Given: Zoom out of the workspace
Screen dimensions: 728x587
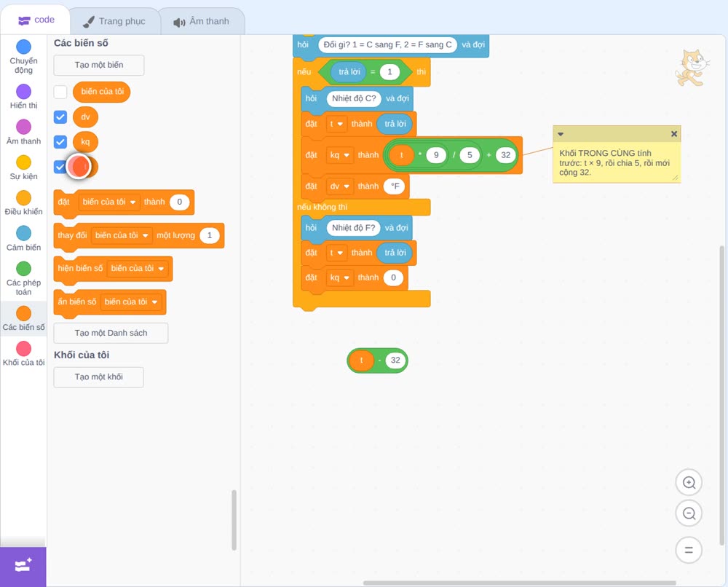Looking at the screenshot, I should 689,513.
